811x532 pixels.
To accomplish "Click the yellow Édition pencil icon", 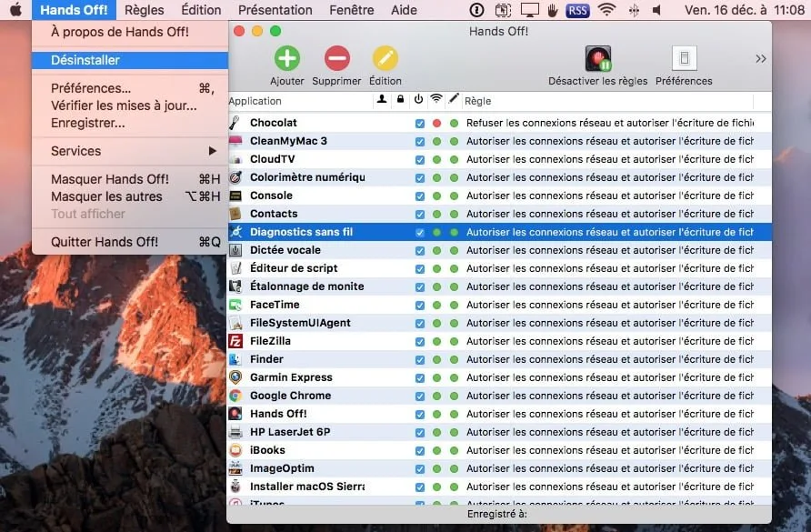I will click(385, 58).
